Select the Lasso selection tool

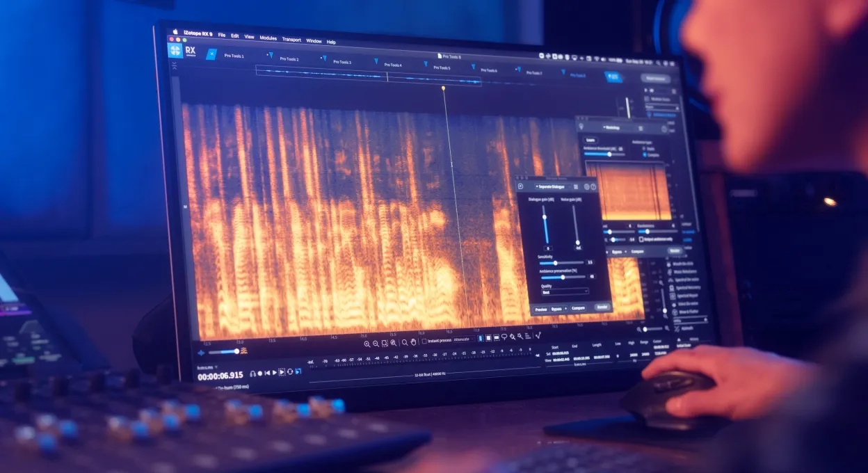504,337
